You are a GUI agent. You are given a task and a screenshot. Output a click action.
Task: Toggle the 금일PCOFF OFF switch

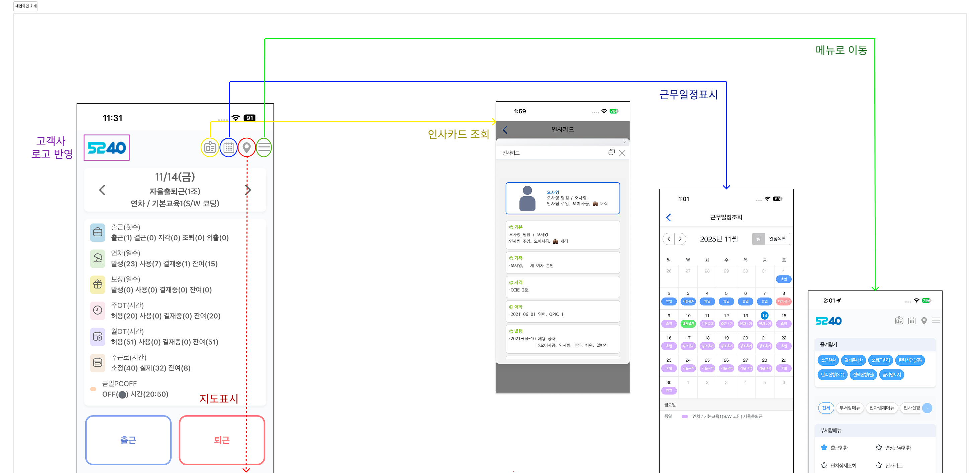(x=122, y=394)
